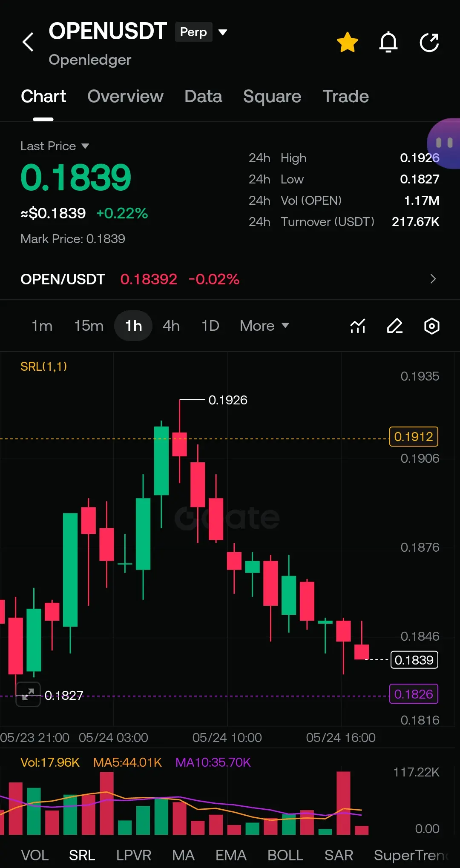Tap the 24h Low value 0.1827
Screen dimensions: 460x868
pyautogui.click(x=420, y=179)
